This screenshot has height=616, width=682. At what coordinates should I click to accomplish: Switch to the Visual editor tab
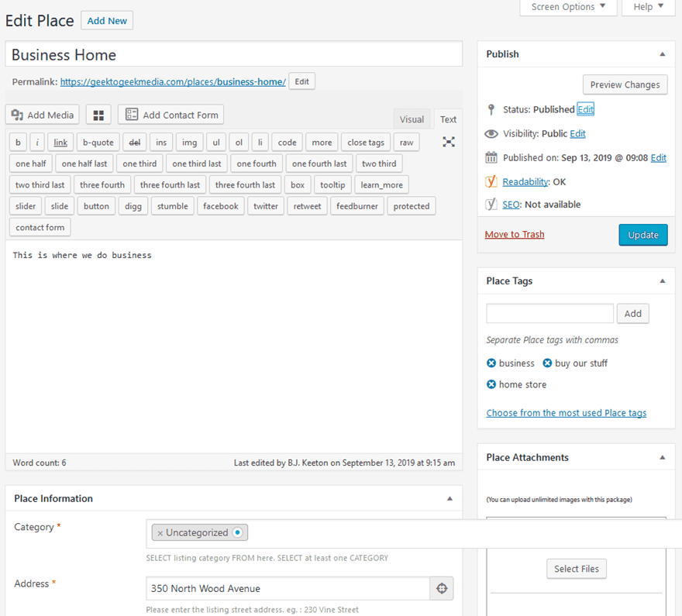412,119
